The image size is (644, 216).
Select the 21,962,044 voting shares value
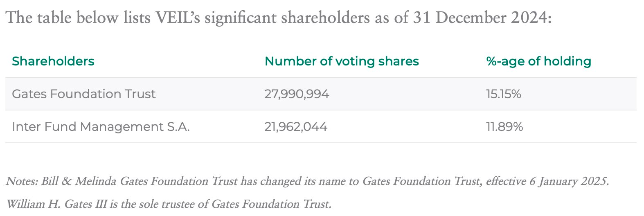point(296,127)
